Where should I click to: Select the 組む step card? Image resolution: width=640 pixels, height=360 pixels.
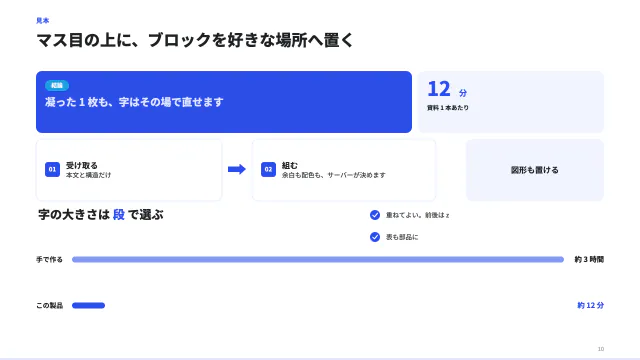click(x=344, y=170)
